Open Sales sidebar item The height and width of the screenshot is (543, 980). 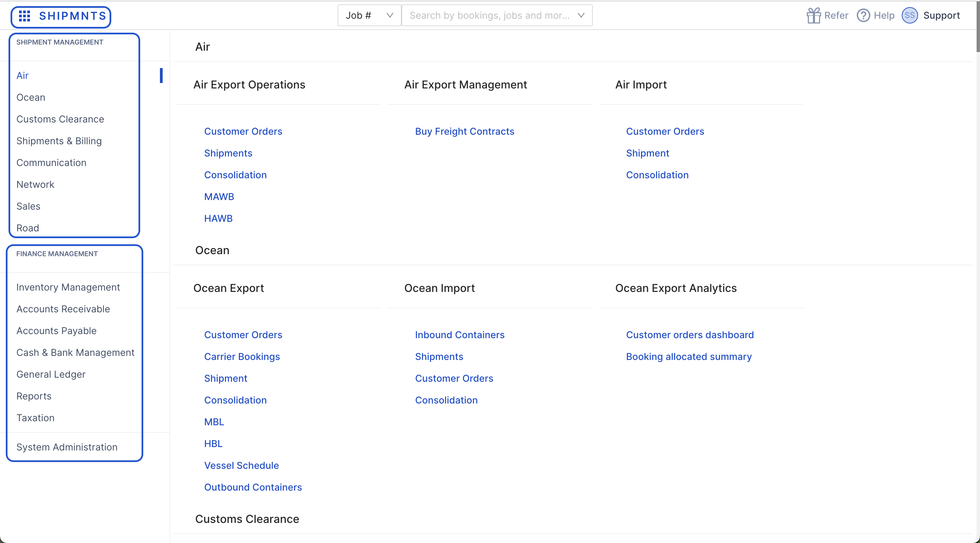[x=29, y=206]
